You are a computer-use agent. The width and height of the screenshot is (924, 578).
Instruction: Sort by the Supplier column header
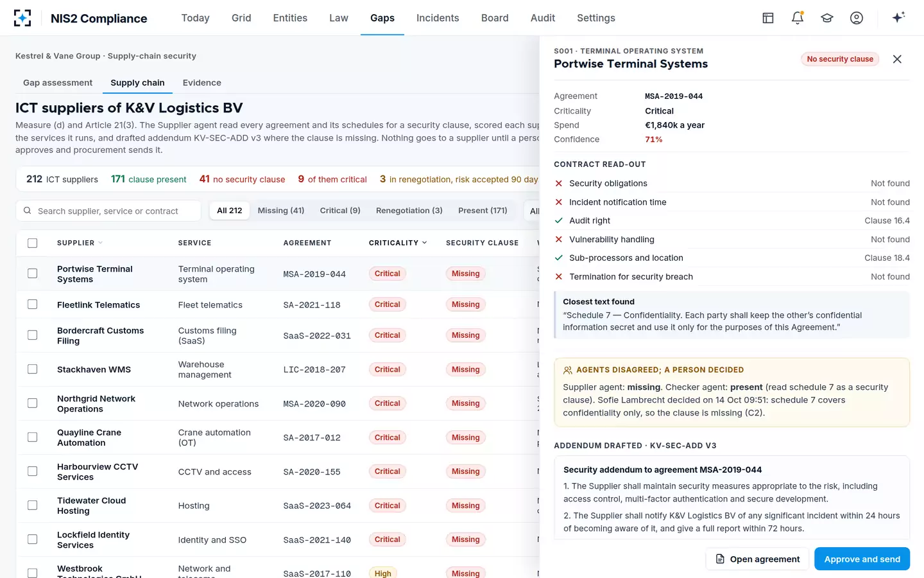coord(80,243)
